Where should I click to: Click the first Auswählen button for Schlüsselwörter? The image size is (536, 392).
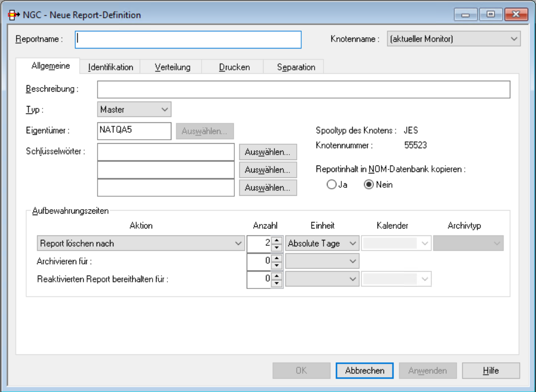pos(268,152)
